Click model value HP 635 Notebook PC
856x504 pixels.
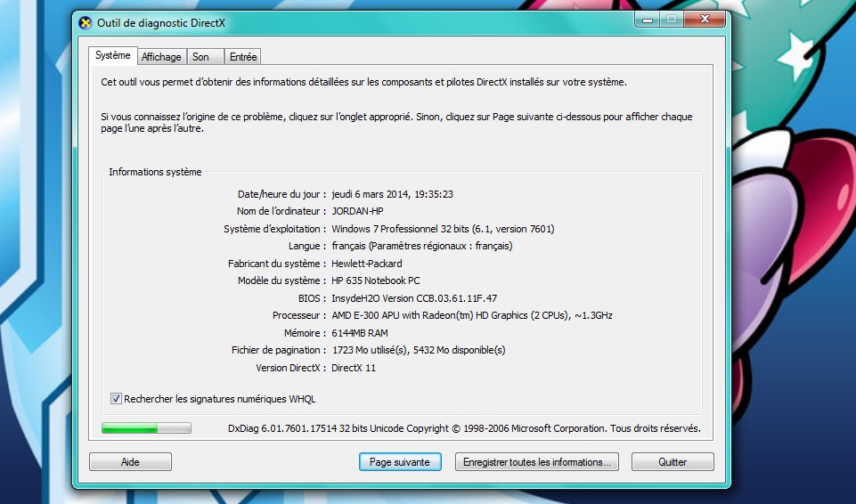pos(376,280)
